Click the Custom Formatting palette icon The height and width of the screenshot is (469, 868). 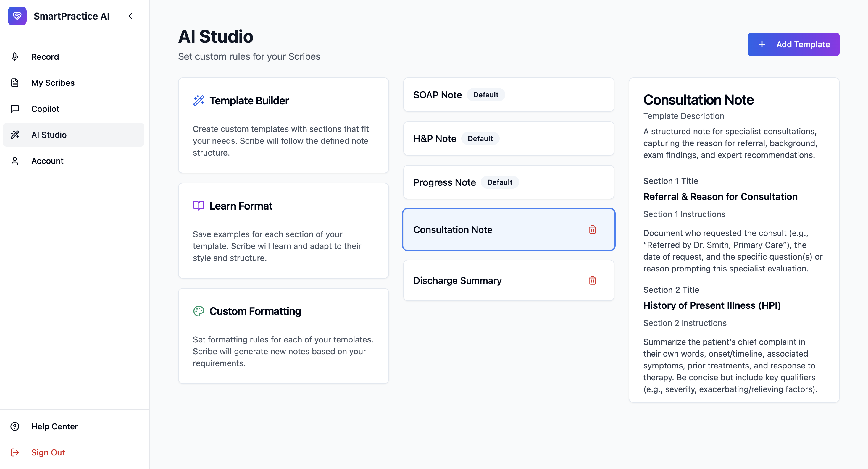[199, 311]
